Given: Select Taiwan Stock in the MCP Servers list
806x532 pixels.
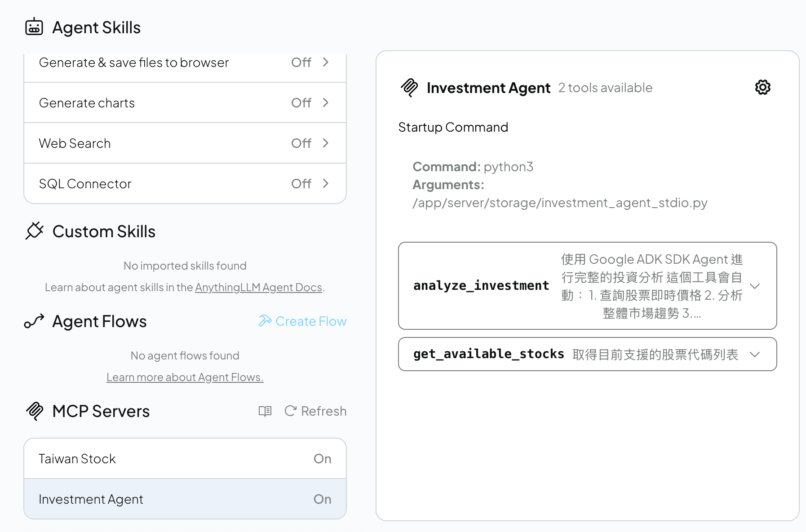Looking at the screenshot, I should click(135, 458).
